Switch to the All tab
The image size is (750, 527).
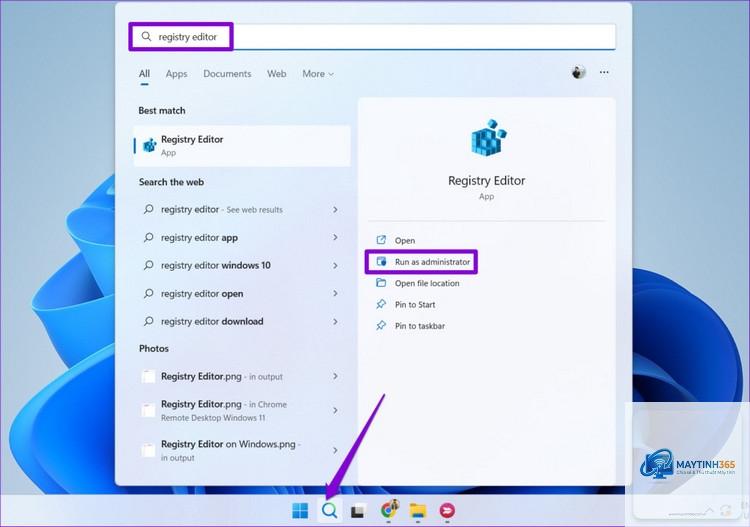click(x=144, y=74)
